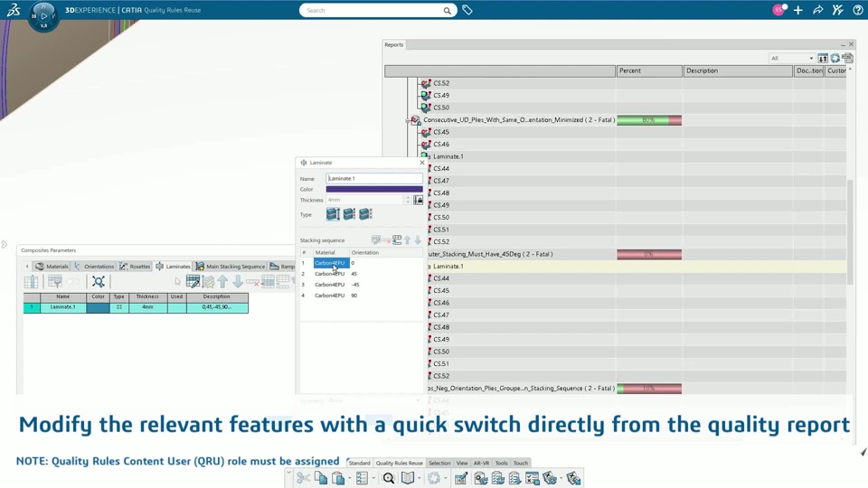The height and width of the screenshot is (488, 868).
Task: Click the magnifier search icon in bottom toolbar
Action: click(389, 478)
